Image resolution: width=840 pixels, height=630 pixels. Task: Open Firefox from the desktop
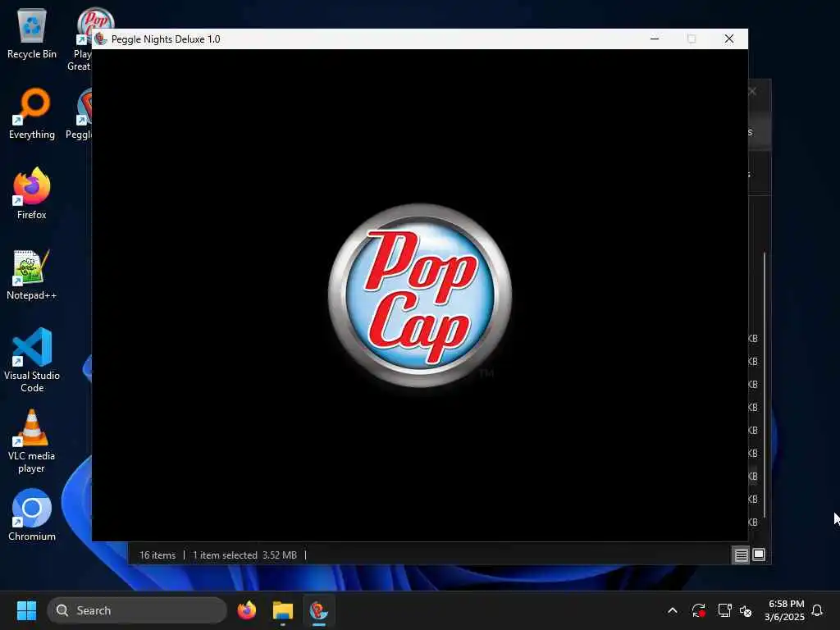(32, 194)
